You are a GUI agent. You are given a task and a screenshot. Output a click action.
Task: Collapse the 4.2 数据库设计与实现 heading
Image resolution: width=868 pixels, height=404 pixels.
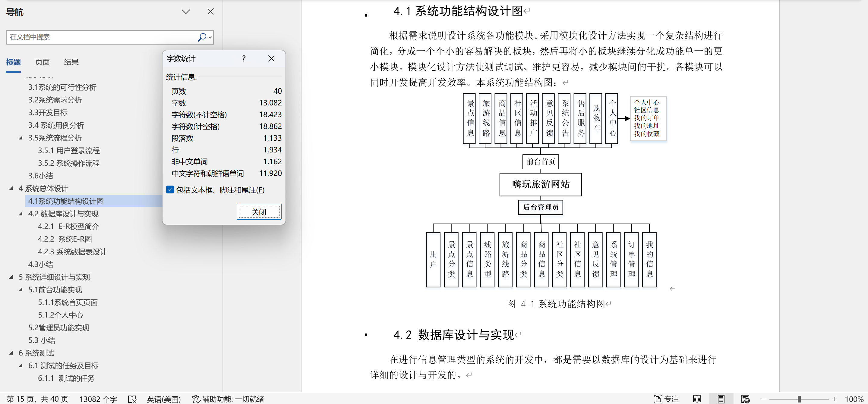pos(21,214)
